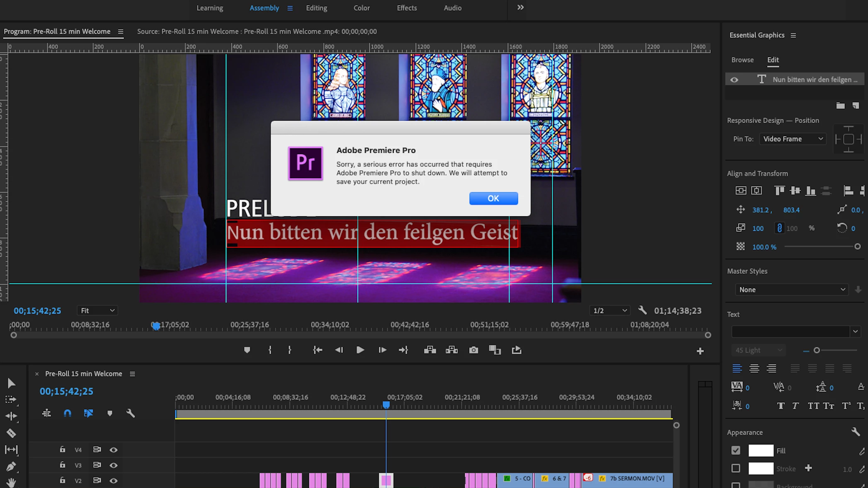Uncheck the Fill checkbox in Appearance
This screenshot has width=868, height=488.
click(736, 450)
